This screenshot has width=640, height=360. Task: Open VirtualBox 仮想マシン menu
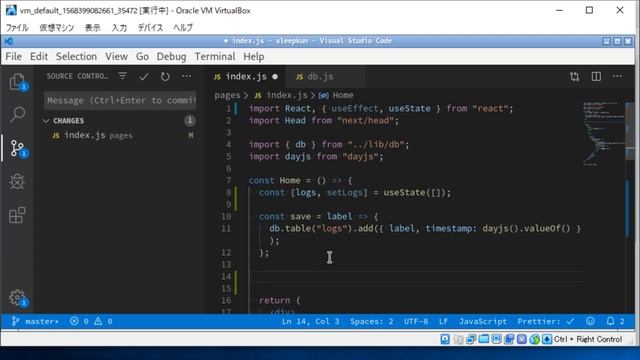pos(57,27)
